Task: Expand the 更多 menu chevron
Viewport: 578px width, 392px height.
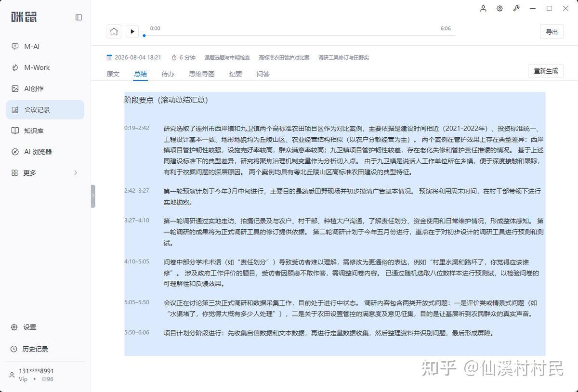Action: [x=76, y=172]
